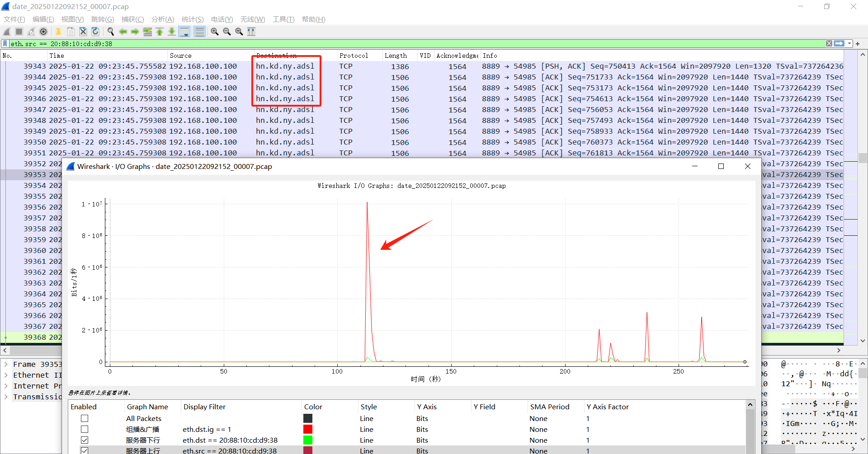Expand the Frame 39353 tree node

point(6,365)
